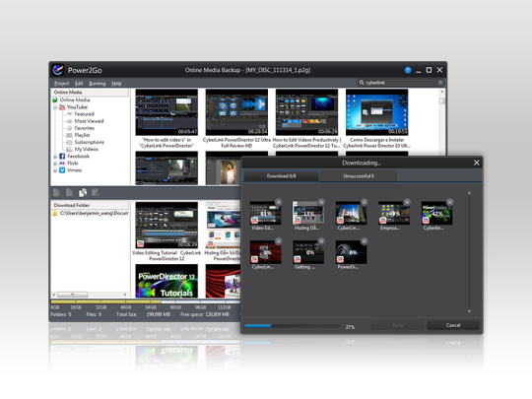Click fourth toolbar icon beside copy icon
The height and width of the screenshot is (399, 532).
click(x=96, y=193)
